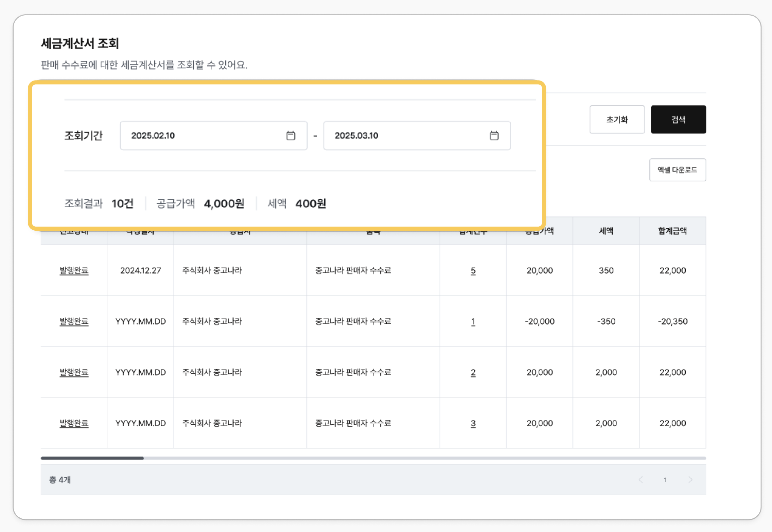Click the date cell 2024.12.27
The height and width of the screenshot is (532, 772).
click(141, 270)
